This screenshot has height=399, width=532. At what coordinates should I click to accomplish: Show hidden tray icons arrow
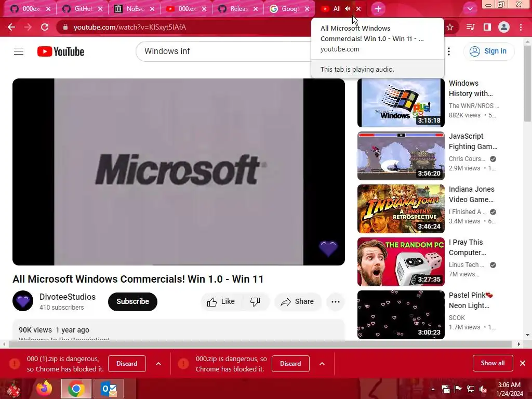433,389
